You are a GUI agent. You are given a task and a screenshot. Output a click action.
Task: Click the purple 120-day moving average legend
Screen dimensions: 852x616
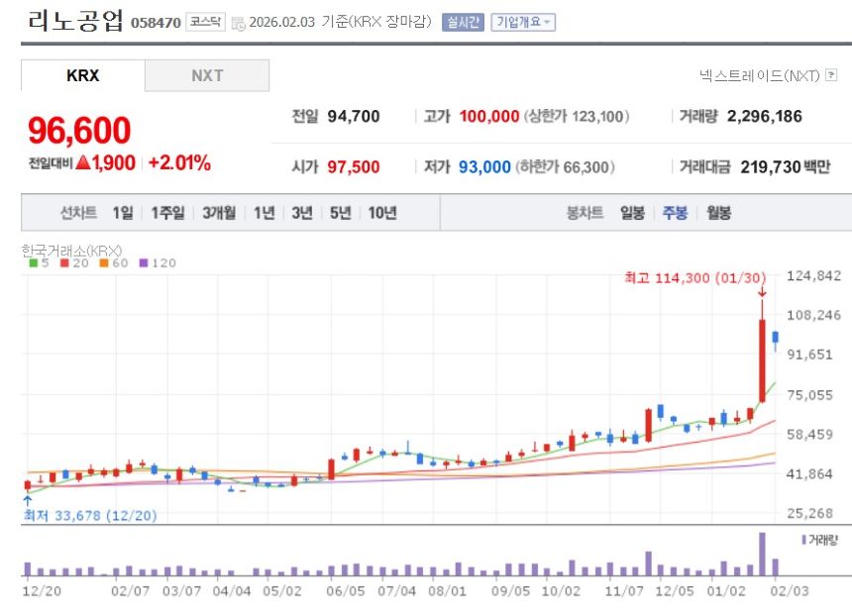[142, 261]
